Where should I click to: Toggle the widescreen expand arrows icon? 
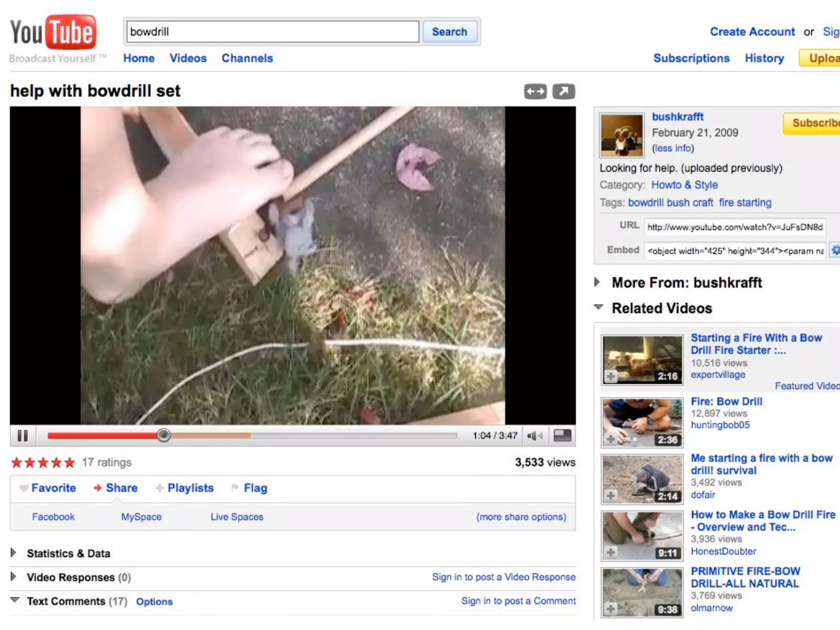[535, 91]
